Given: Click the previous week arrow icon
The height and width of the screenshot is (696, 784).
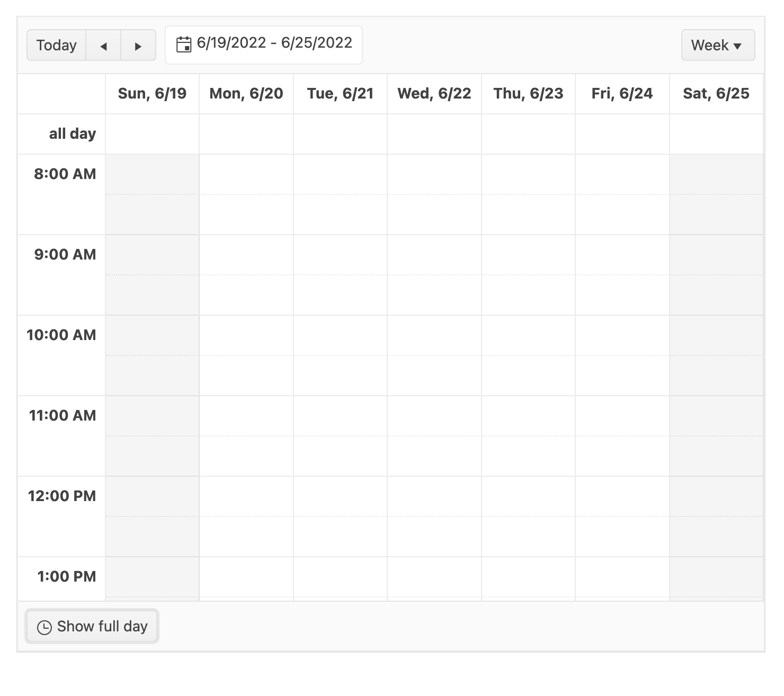Looking at the screenshot, I should click(103, 46).
